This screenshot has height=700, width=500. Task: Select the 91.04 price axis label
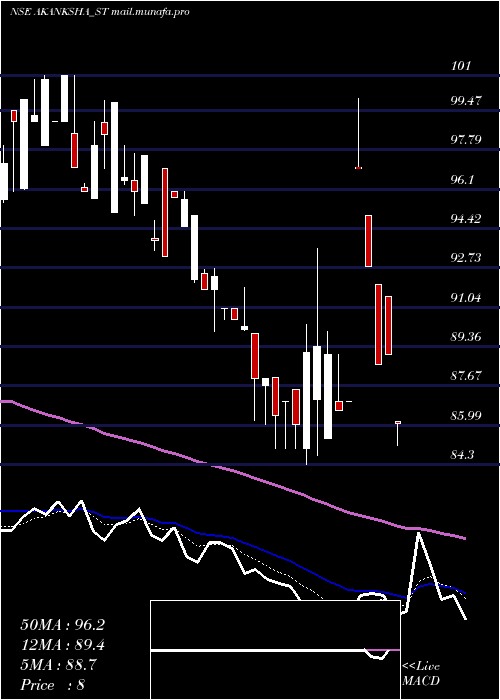point(466,297)
